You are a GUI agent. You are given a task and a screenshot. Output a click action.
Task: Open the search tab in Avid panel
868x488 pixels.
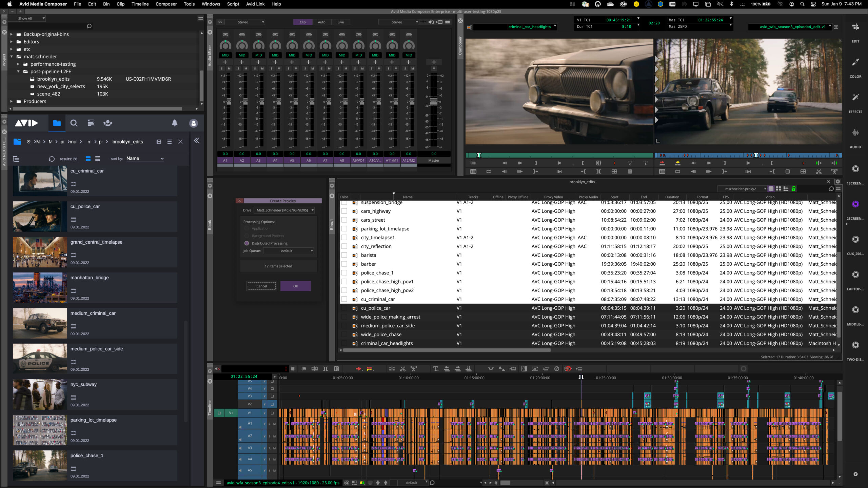coord(74,123)
